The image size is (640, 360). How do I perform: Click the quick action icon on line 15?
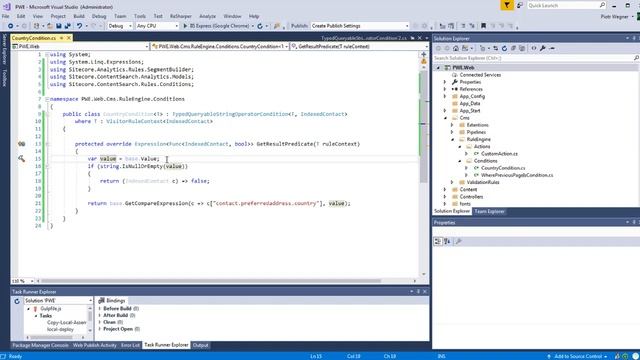pyautogui.click(x=22, y=158)
